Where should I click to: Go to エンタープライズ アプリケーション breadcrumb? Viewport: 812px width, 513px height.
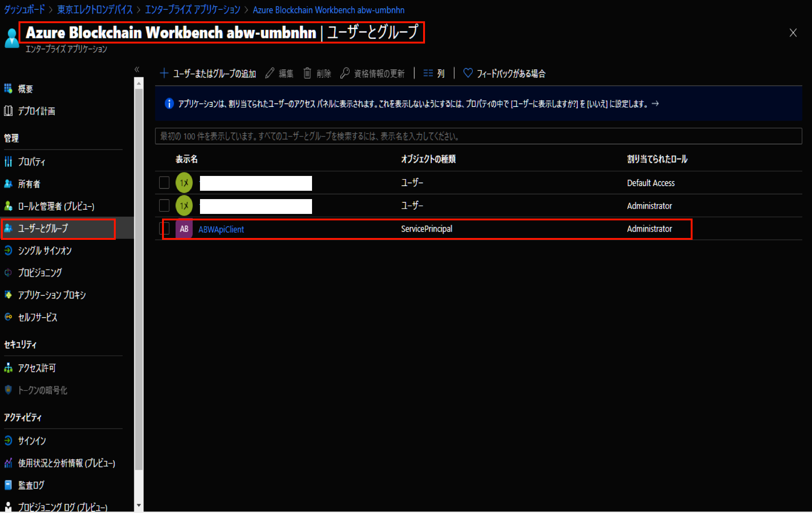tap(193, 10)
